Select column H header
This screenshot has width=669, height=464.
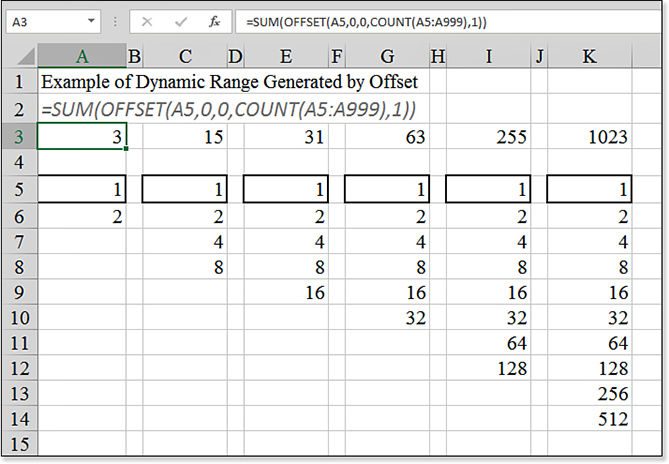[x=438, y=56]
